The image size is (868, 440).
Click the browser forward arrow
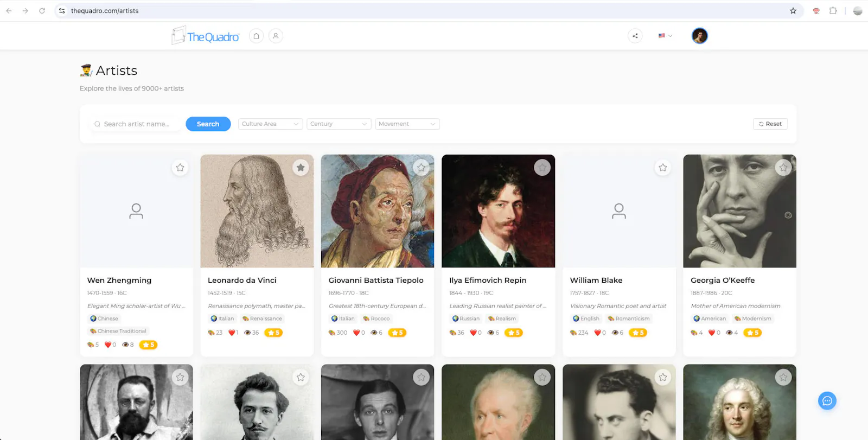25,11
